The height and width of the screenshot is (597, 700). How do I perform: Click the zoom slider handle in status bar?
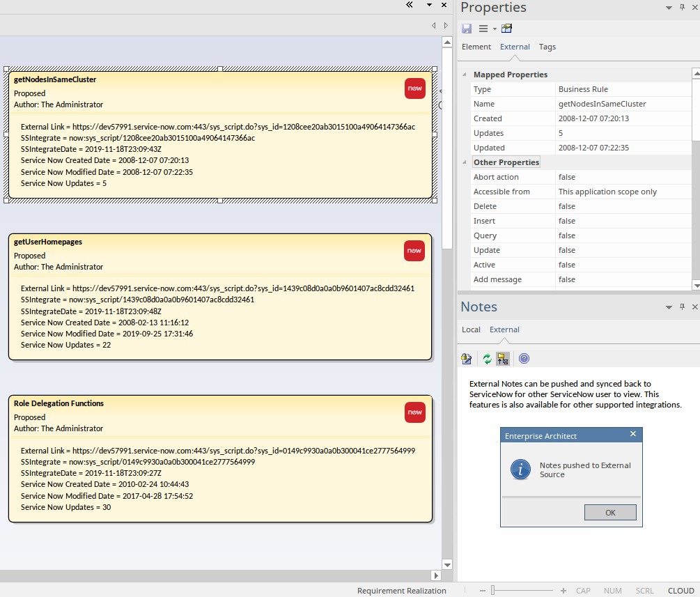(x=492, y=591)
